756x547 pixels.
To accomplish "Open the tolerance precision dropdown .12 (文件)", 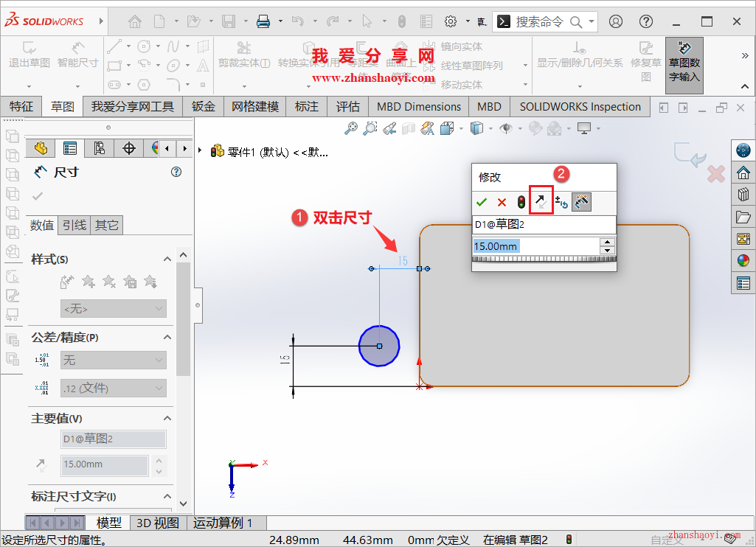I will pyautogui.click(x=113, y=388).
